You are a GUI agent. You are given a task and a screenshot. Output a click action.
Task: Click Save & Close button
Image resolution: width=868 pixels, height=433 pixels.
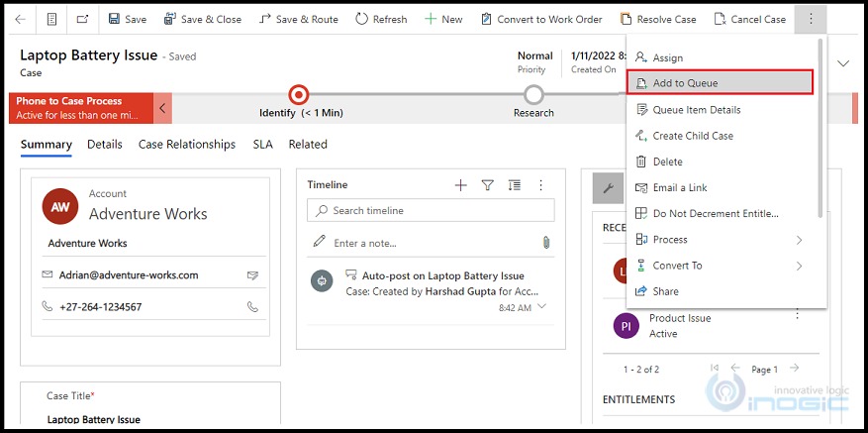(202, 19)
